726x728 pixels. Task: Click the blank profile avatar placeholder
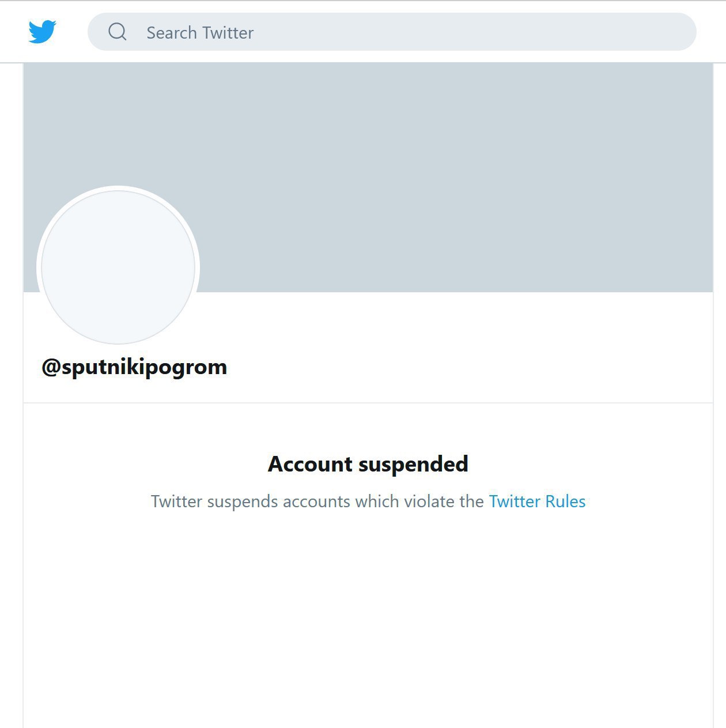118,267
